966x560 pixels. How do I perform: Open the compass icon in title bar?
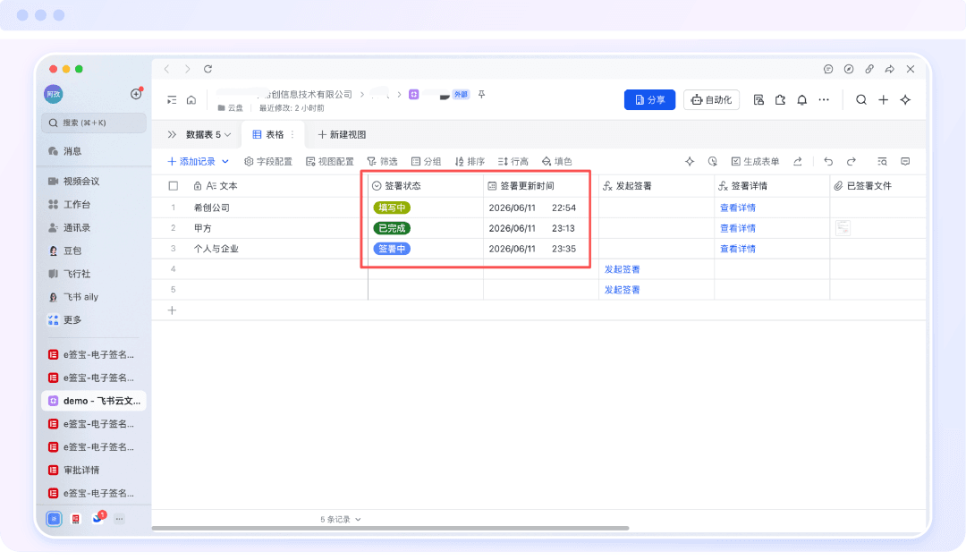pyautogui.click(x=848, y=69)
